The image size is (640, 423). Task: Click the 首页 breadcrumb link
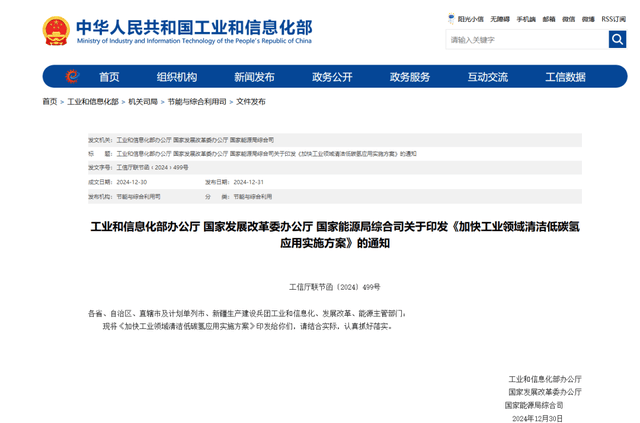(x=50, y=102)
